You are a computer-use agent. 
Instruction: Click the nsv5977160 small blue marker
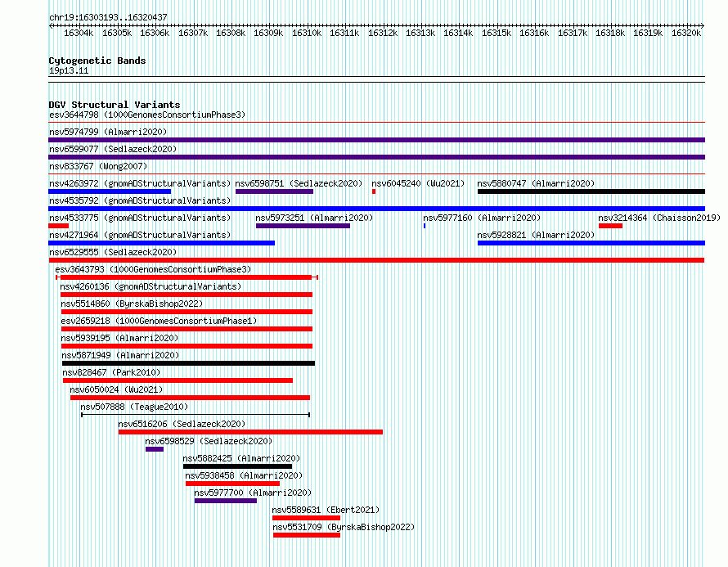[425, 226]
